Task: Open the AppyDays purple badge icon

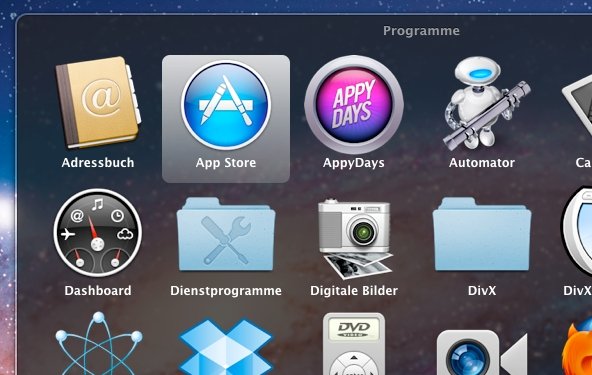Action: [x=354, y=105]
